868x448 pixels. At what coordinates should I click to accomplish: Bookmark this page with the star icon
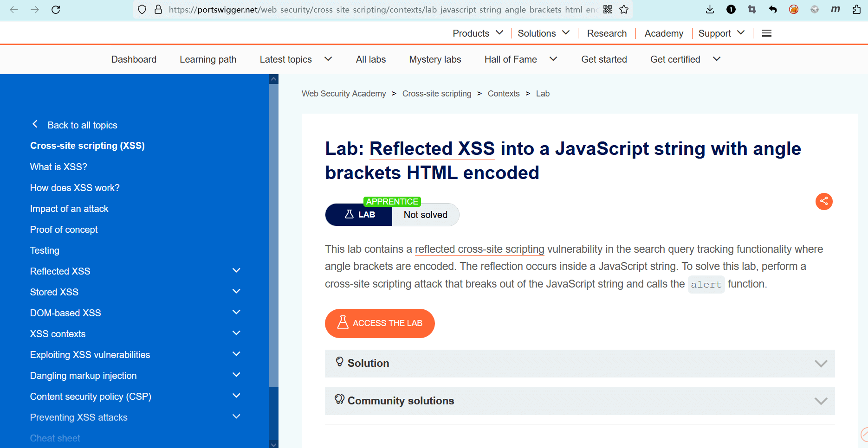pos(624,9)
